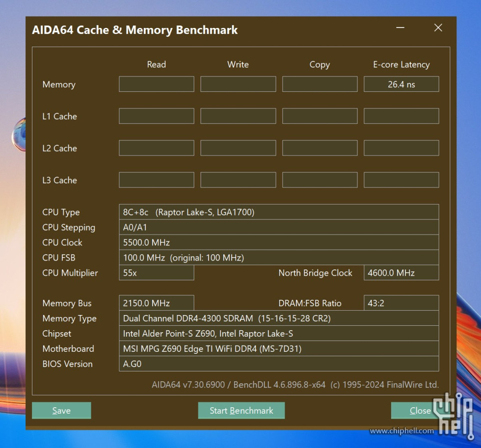Click the L1 Cache latency field
The height and width of the screenshot is (448, 481).
pos(401,116)
